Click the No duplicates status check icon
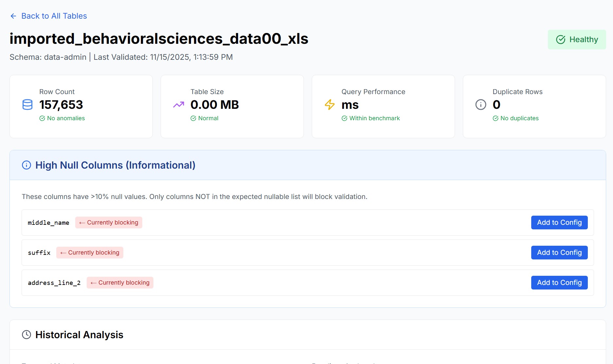Screen dimensions: 613x364 495,118
